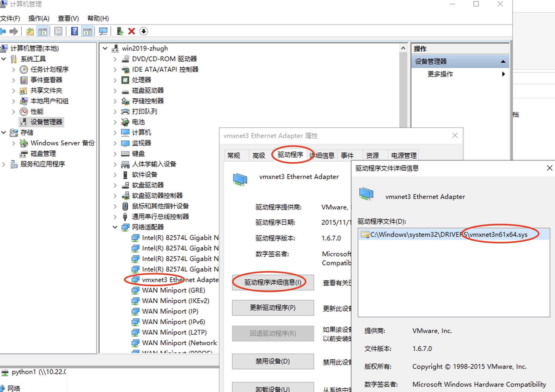This screenshot has height=392, width=555.
Task: Open the 操作(A) menu
Action: 39,18
